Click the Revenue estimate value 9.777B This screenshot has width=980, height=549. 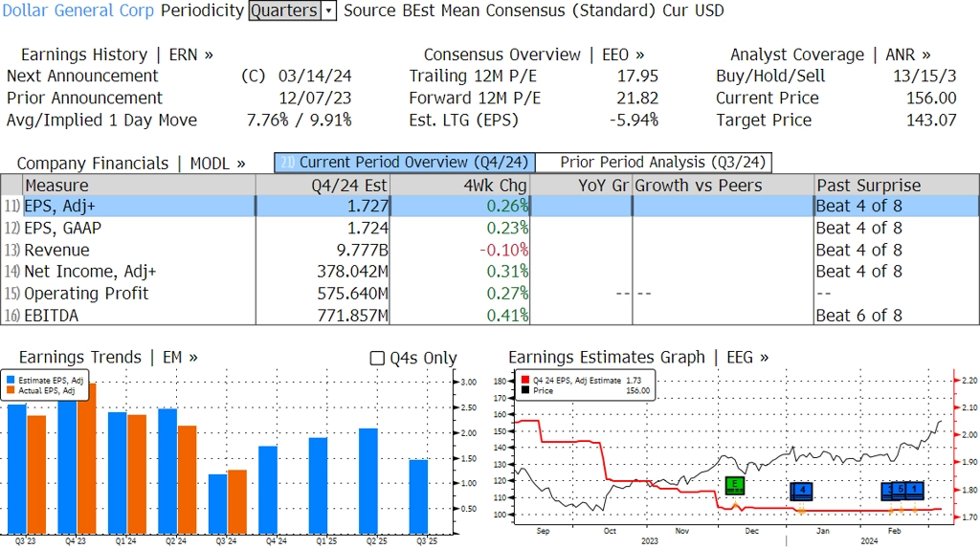pyautogui.click(x=362, y=250)
